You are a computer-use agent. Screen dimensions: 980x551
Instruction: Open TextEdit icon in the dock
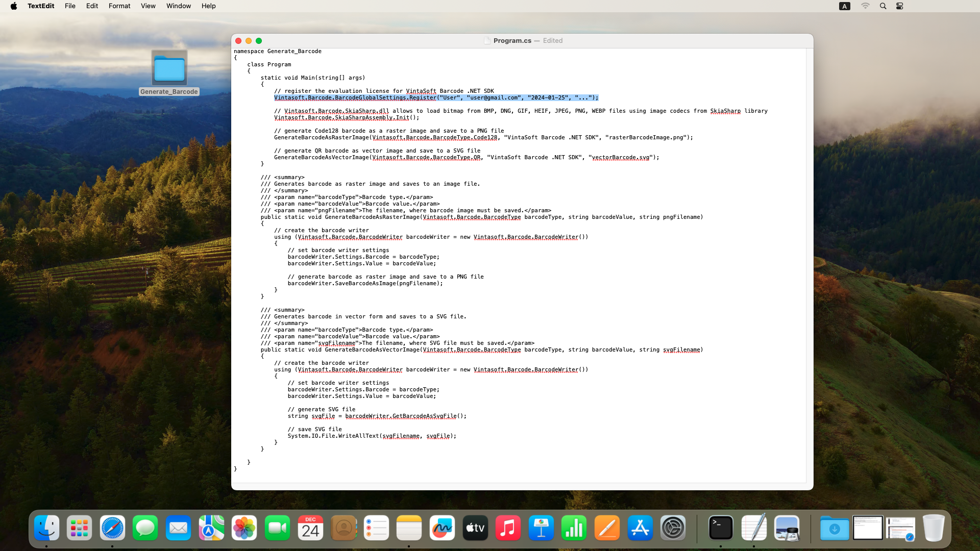[754, 528]
